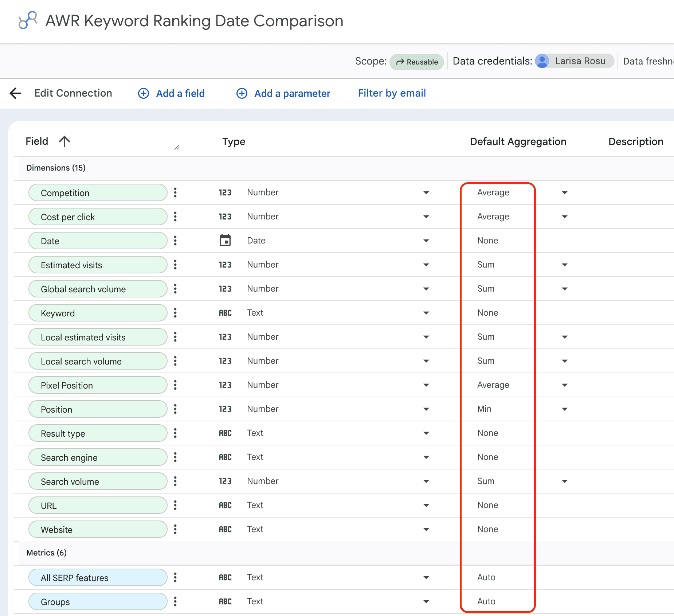Click Auto aggregation in All SERP features row
Viewport: 674px width, 616px height.
point(486,577)
